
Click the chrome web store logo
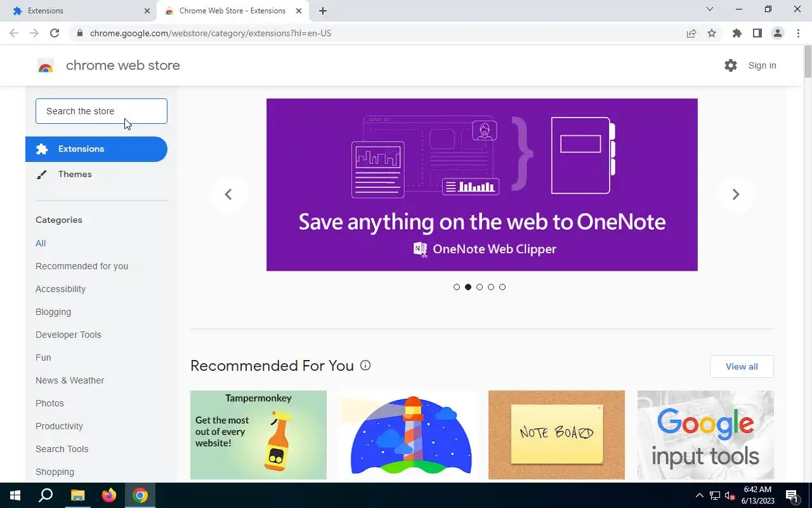108,65
